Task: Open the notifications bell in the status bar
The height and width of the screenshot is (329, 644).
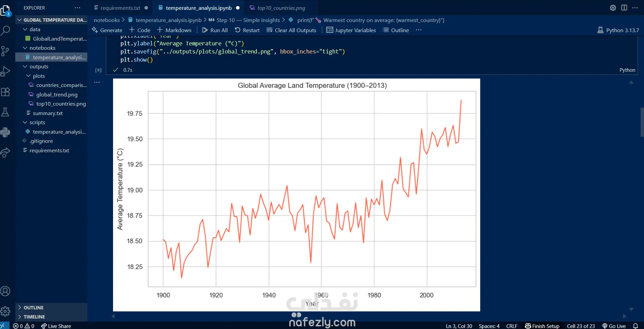Action: coord(635,326)
